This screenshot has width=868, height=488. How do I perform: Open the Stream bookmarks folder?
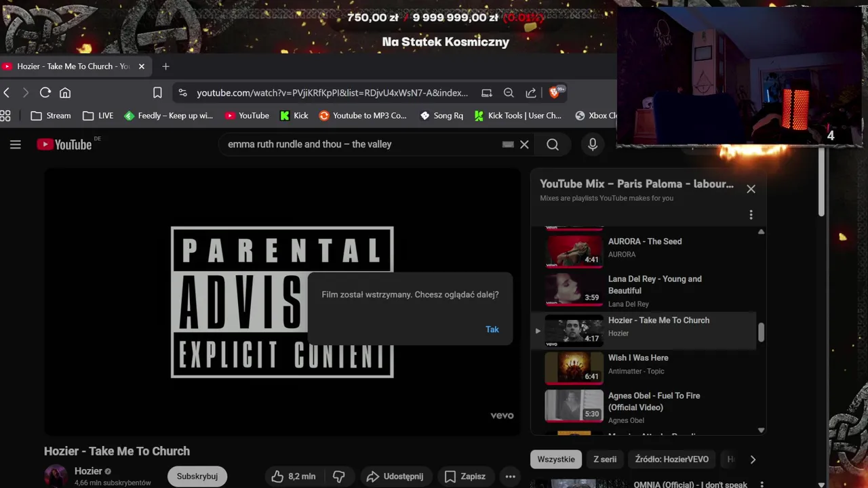coord(51,116)
